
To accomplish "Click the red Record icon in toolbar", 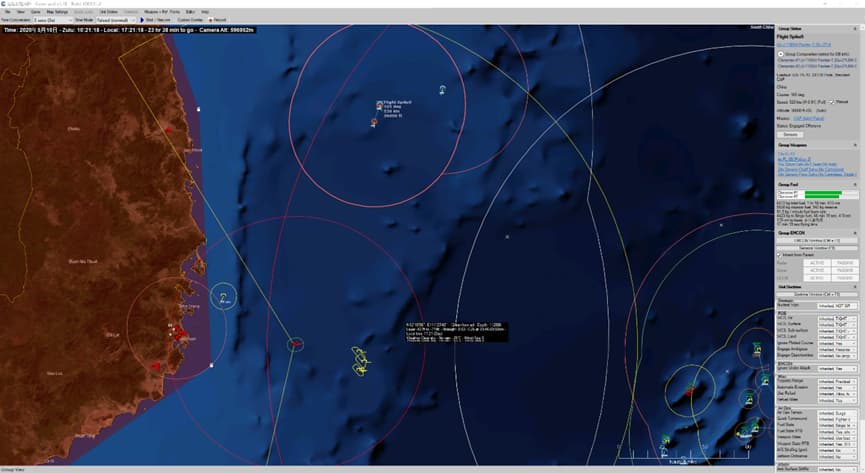I will (211, 20).
